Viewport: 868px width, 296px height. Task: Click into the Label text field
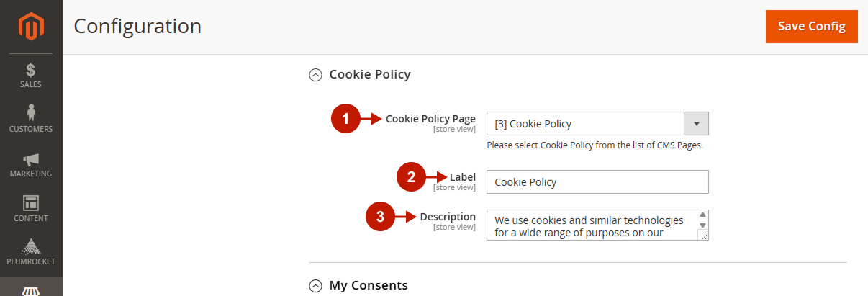(x=597, y=182)
